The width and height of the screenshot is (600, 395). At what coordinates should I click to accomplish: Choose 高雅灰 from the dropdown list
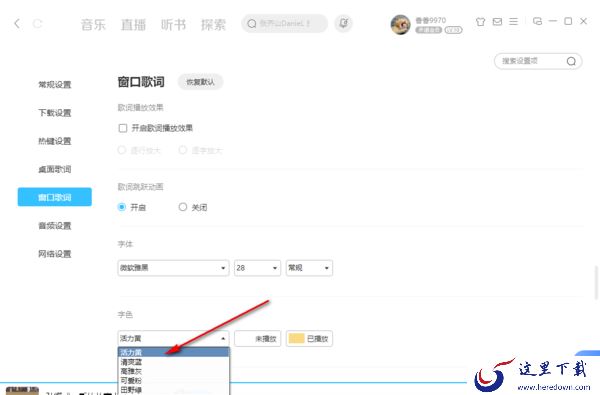pyautogui.click(x=173, y=371)
